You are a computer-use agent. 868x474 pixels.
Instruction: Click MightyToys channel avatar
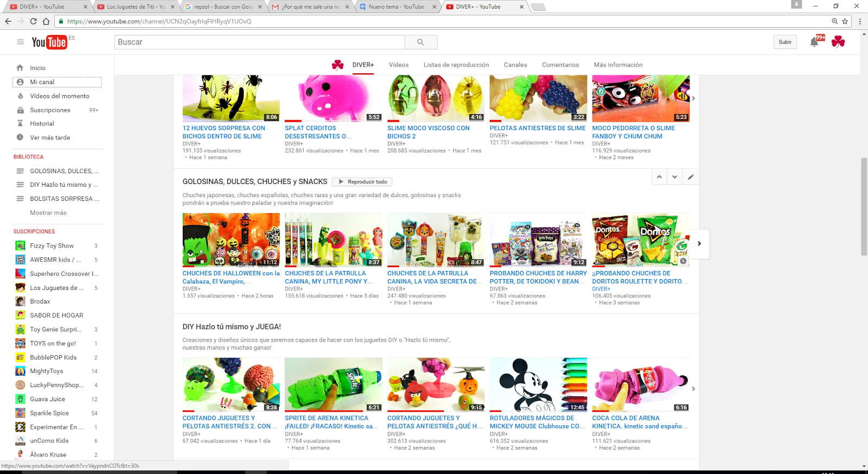[x=20, y=371]
